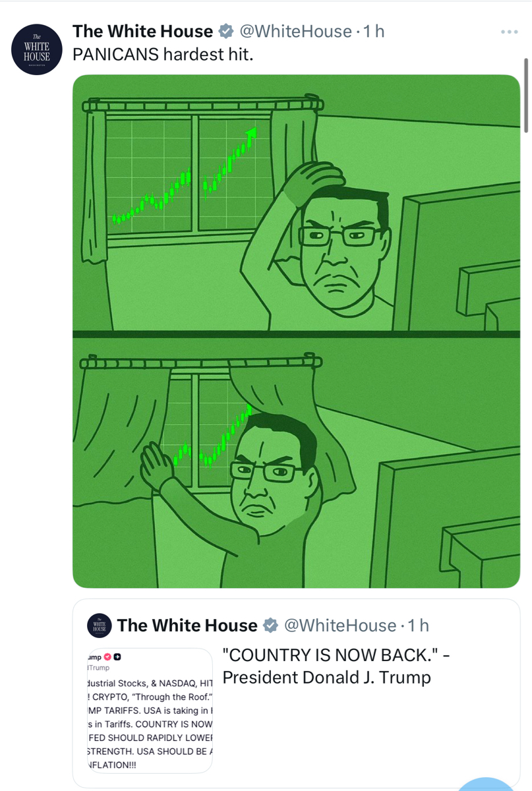Open the three-dot more options menu
532x791 pixels.
point(510,31)
